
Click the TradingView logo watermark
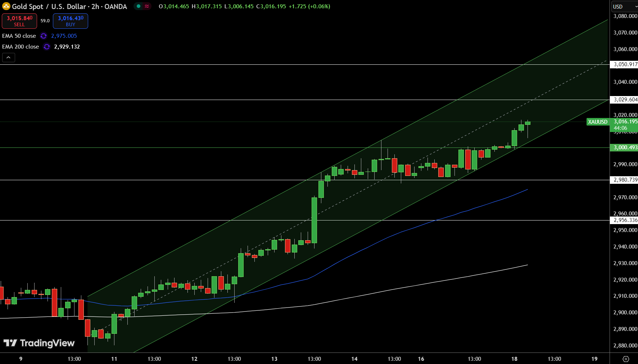tap(39, 343)
